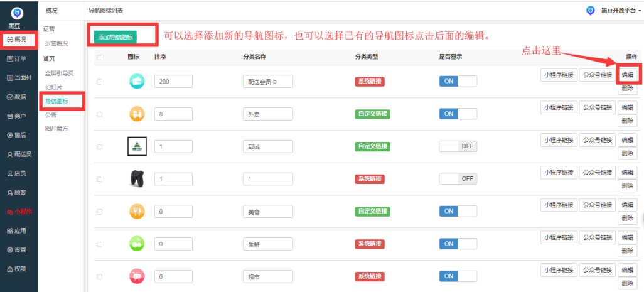Click the 美食 fork and knife icon

coord(137,211)
